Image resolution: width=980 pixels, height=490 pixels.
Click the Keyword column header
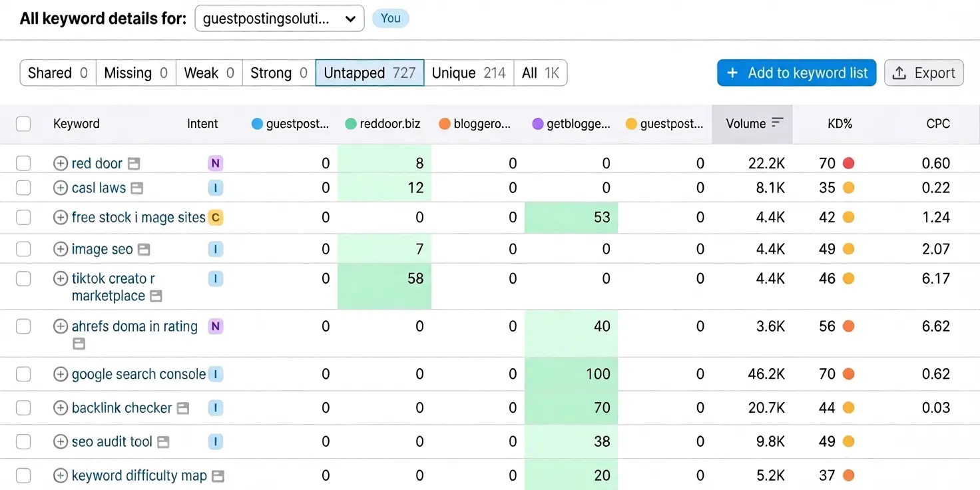[x=77, y=124]
